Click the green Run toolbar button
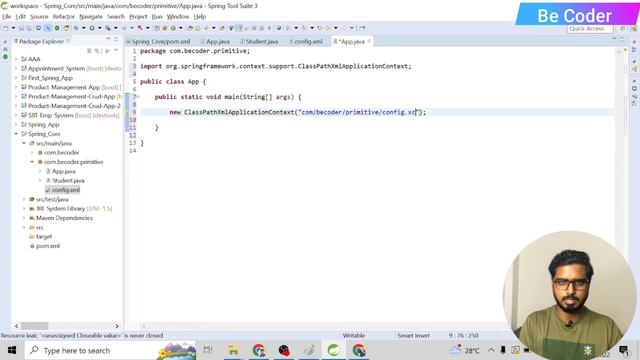 pos(92,28)
